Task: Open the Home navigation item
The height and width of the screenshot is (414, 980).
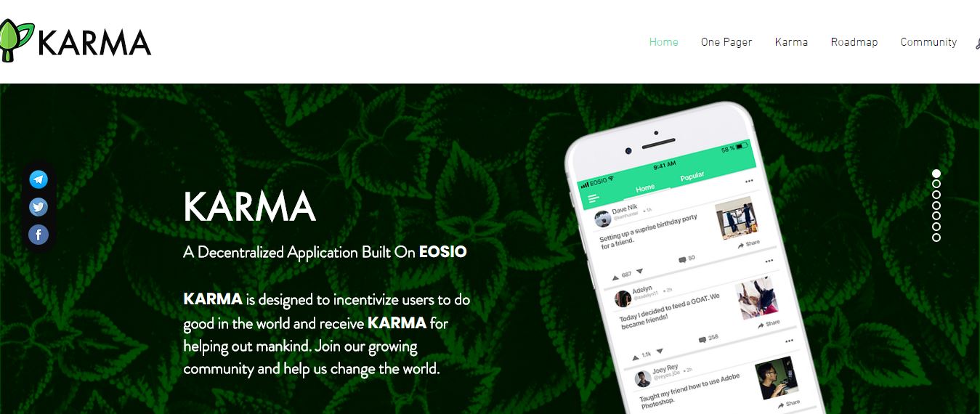Action: click(663, 42)
